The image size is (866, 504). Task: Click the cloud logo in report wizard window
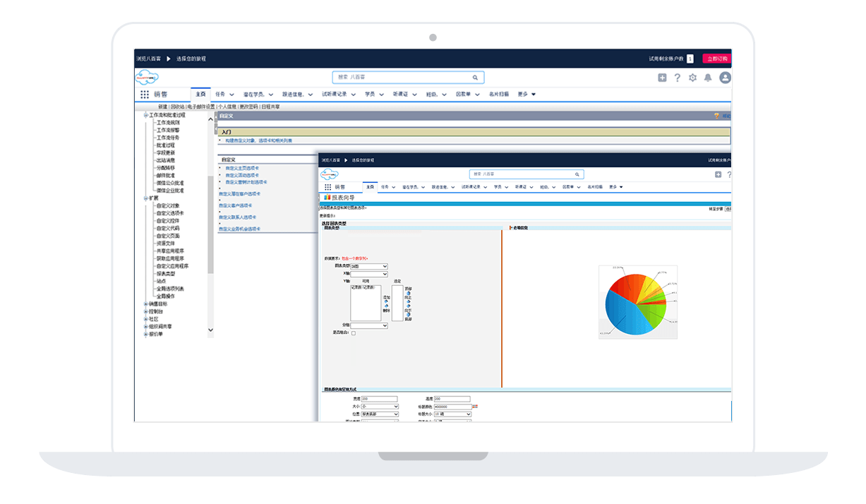coord(330,174)
